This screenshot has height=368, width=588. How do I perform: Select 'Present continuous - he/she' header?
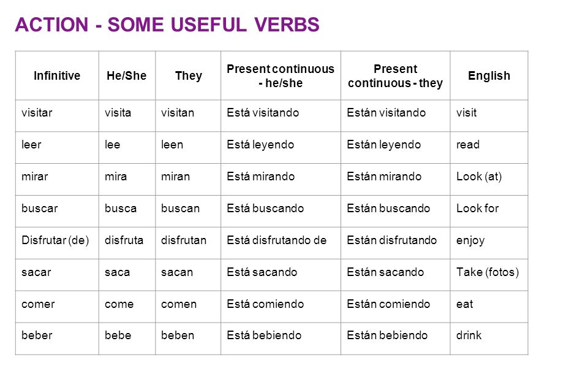tap(281, 75)
